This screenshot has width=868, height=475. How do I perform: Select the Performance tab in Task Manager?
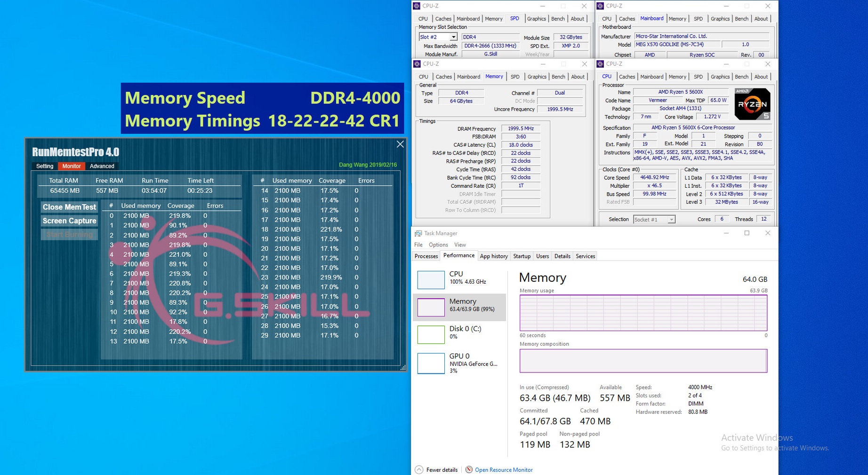(x=459, y=255)
